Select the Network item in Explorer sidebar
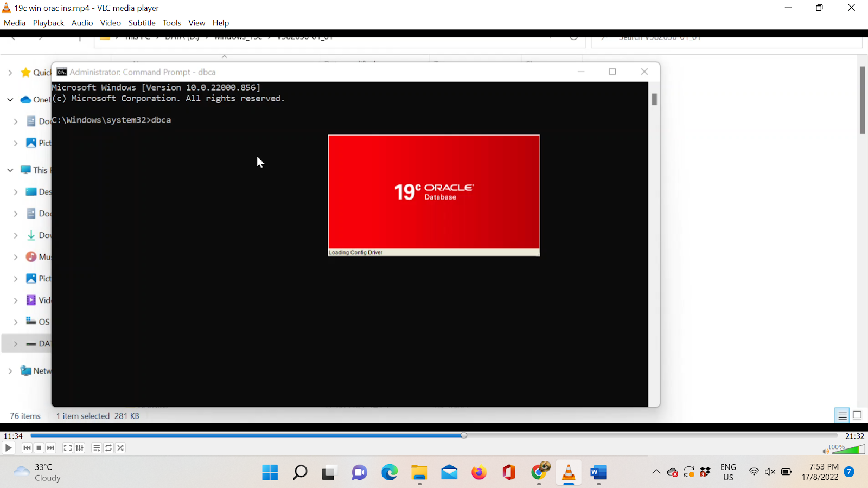Viewport: 868px width, 488px height. click(x=36, y=371)
